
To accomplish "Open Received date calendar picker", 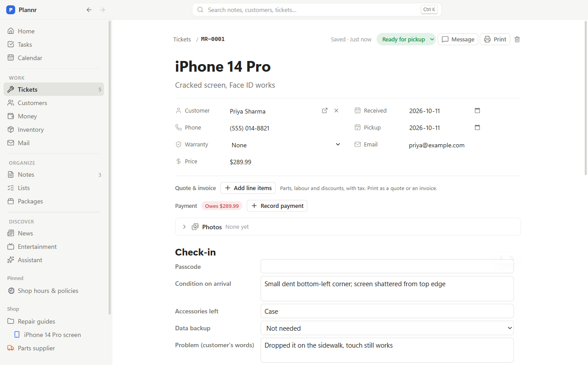I will 478,111.
